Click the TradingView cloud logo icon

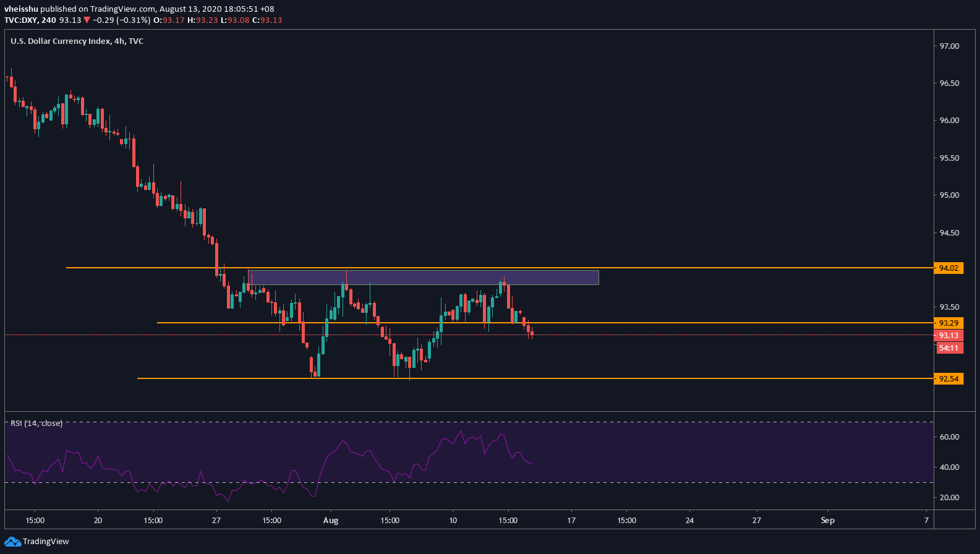pyautogui.click(x=12, y=542)
